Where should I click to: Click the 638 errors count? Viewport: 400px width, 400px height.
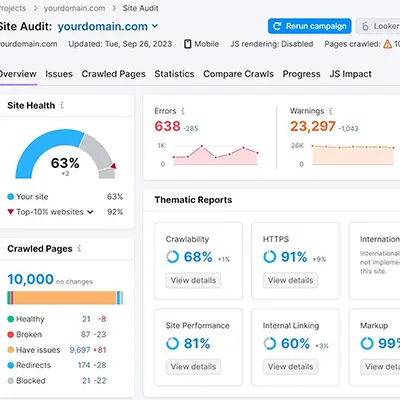pyautogui.click(x=167, y=126)
